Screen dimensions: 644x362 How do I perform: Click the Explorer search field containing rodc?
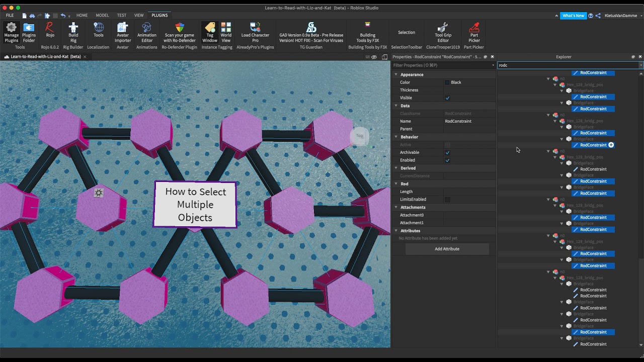pos(568,65)
